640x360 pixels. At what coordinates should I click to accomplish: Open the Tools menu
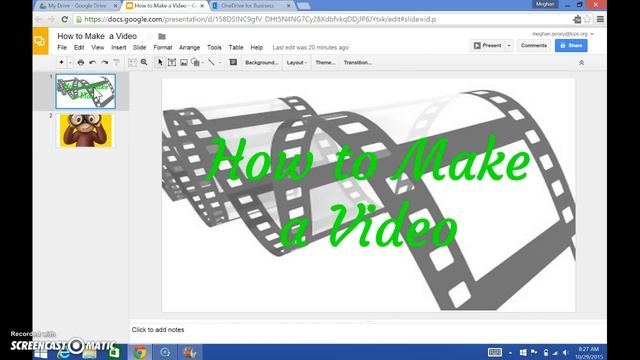pyautogui.click(x=214, y=47)
